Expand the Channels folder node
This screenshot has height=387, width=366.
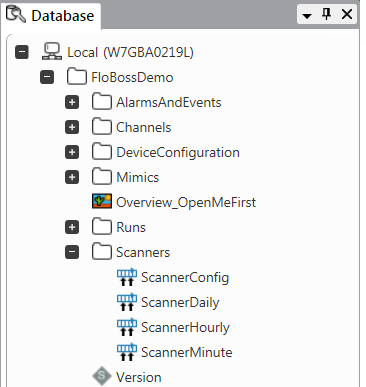coord(72,127)
